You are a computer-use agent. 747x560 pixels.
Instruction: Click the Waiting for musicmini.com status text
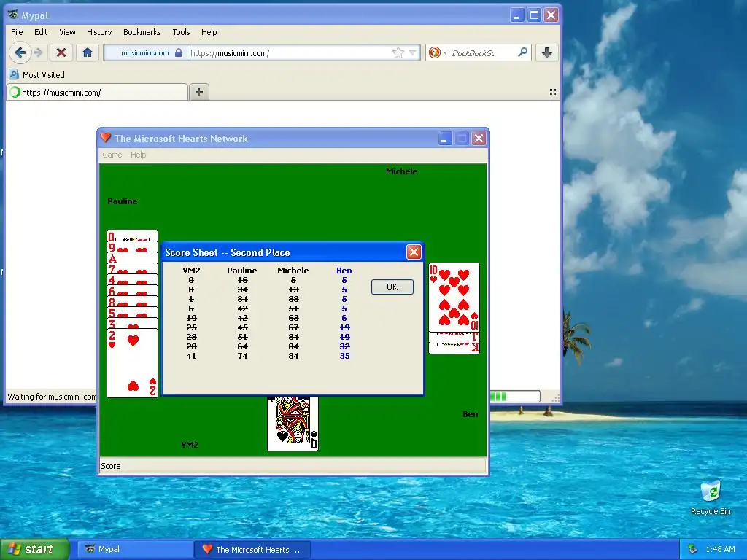[x=52, y=396]
